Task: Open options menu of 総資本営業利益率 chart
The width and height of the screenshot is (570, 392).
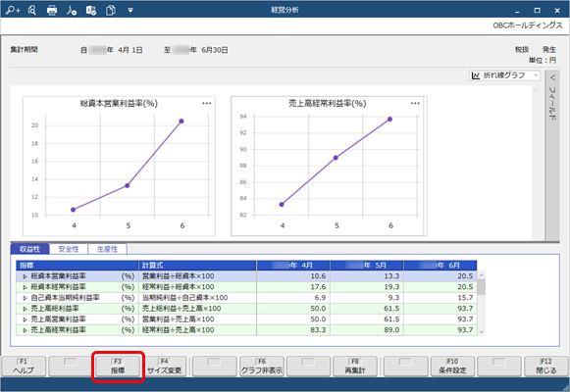Action: coord(206,104)
